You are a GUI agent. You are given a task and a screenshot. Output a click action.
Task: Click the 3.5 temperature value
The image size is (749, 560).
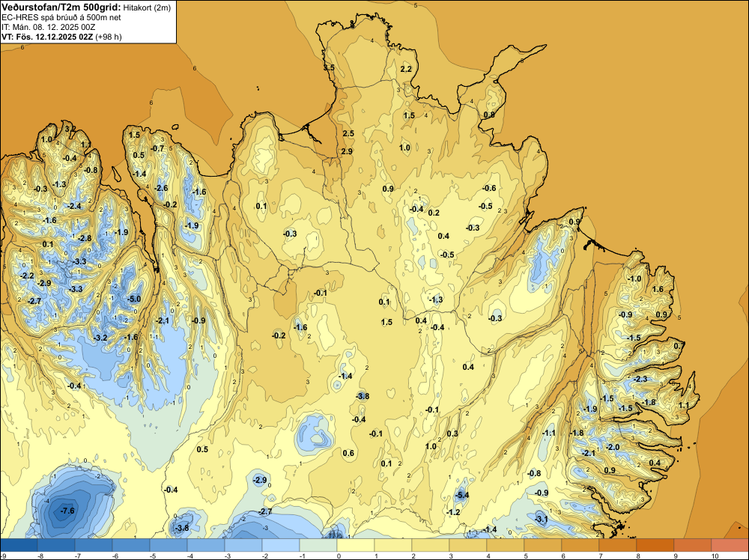click(x=329, y=68)
